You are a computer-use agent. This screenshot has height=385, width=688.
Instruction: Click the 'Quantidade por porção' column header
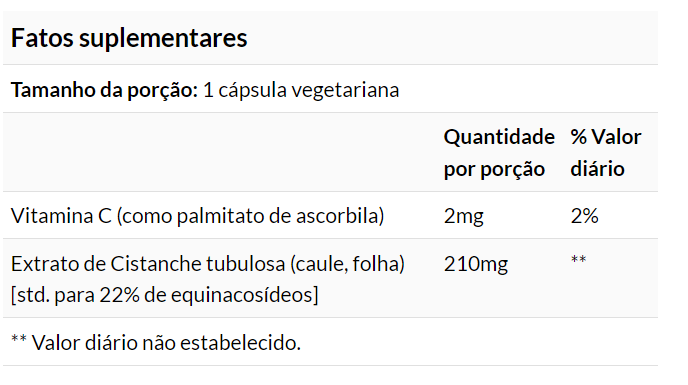[x=499, y=153]
